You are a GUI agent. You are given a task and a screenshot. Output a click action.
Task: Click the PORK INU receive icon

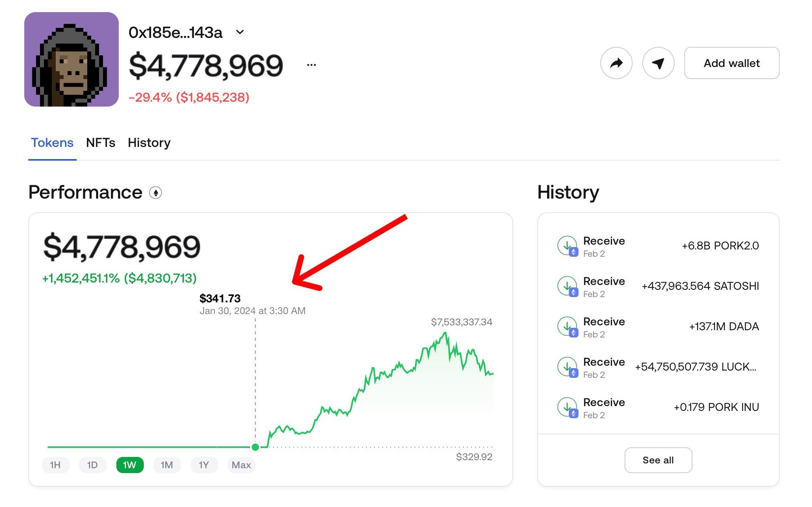tap(568, 407)
